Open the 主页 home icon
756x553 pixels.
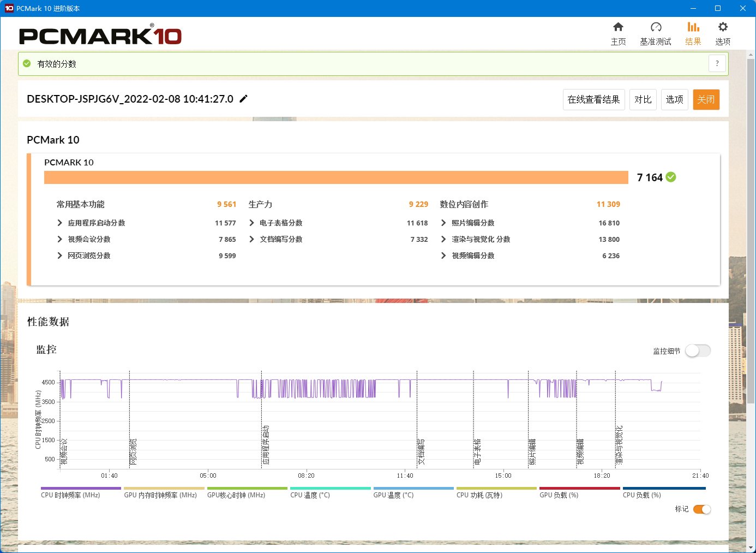(x=618, y=27)
